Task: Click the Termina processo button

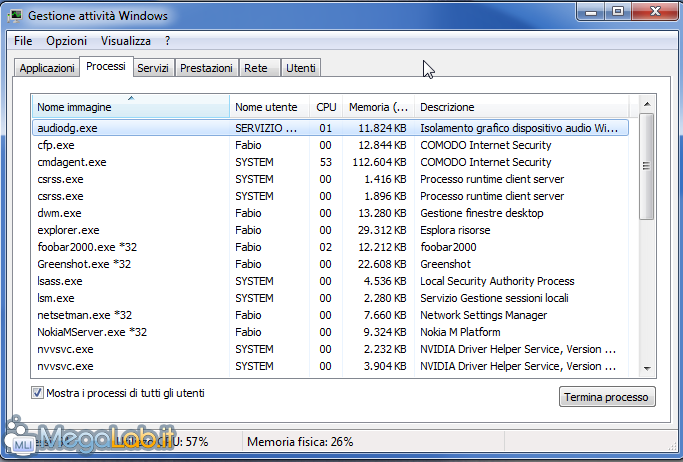Action: (607, 397)
